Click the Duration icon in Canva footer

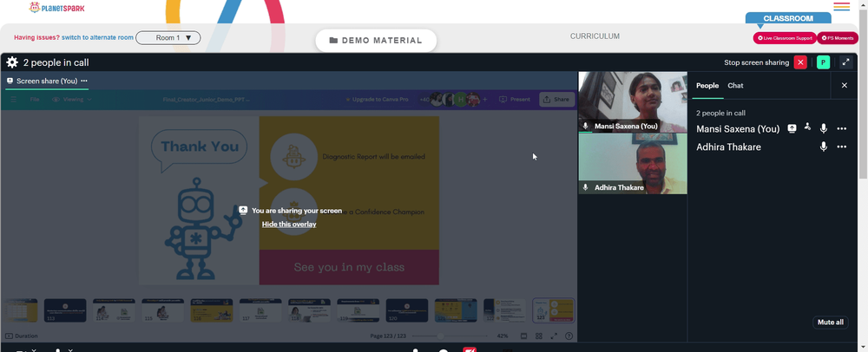click(x=9, y=336)
